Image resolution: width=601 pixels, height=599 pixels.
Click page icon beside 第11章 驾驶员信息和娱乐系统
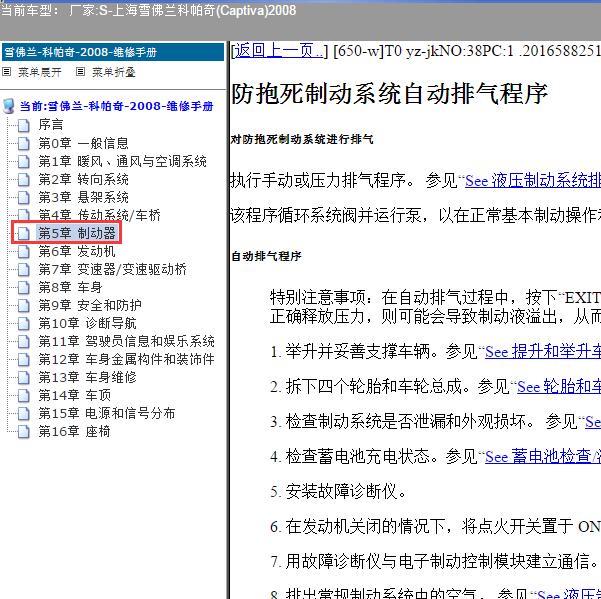(24, 341)
